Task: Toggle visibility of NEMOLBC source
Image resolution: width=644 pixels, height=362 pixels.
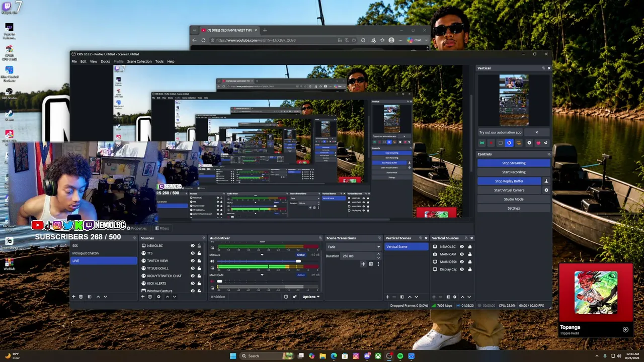Action: tap(192, 246)
